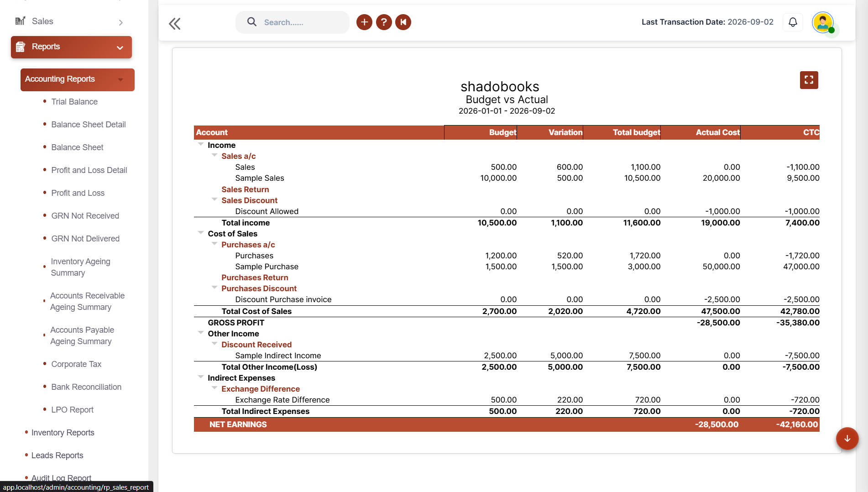868x492 pixels.
Task: Collapse the Exchange Difference group triangle
Action: [214, 388]
